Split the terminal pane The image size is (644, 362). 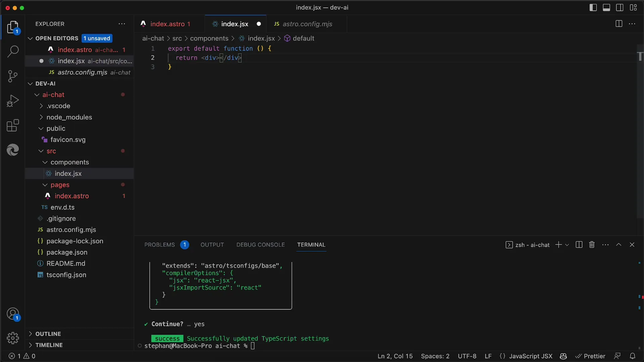[579, 245]
